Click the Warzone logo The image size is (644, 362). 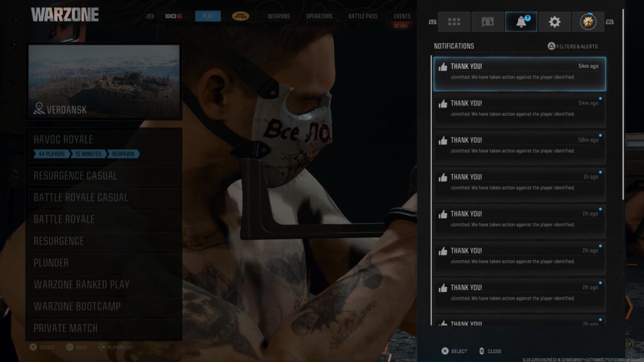pos(65,15)
